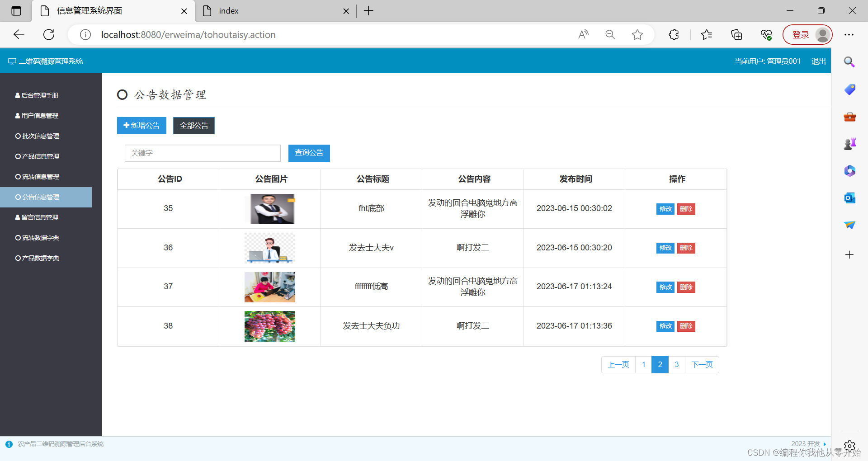The width and height of the screenshot is (868, 461).
Task: Open Browser Essentials heart icon
Action: click(766, 34)
